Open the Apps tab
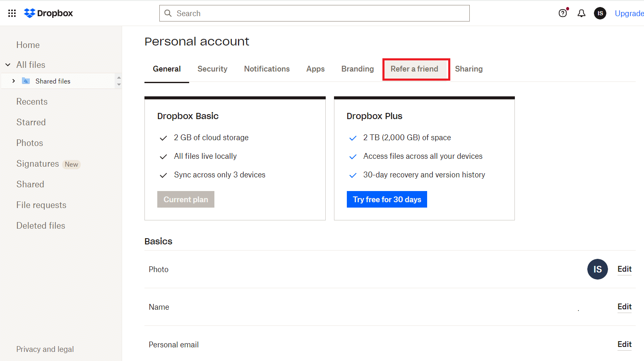This screenshot has width=644, height=361. 315,69
